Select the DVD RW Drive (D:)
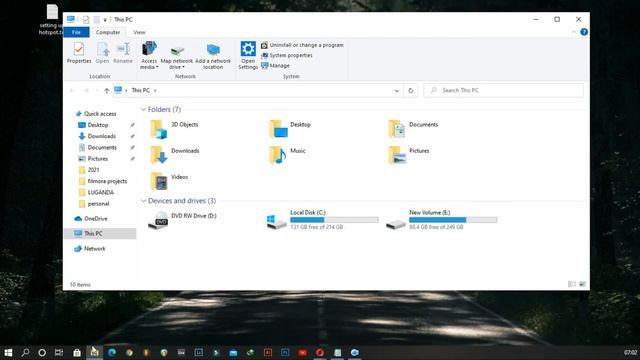The height and width of the screenshot is (360, 640). [182, 220]
